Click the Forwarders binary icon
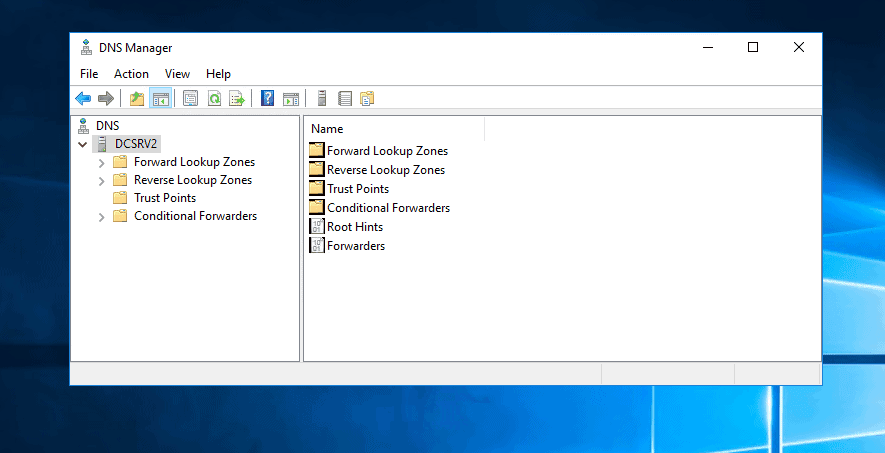Image resolution: width=885 pixels, height=453 pixels. tap(317, 245)
